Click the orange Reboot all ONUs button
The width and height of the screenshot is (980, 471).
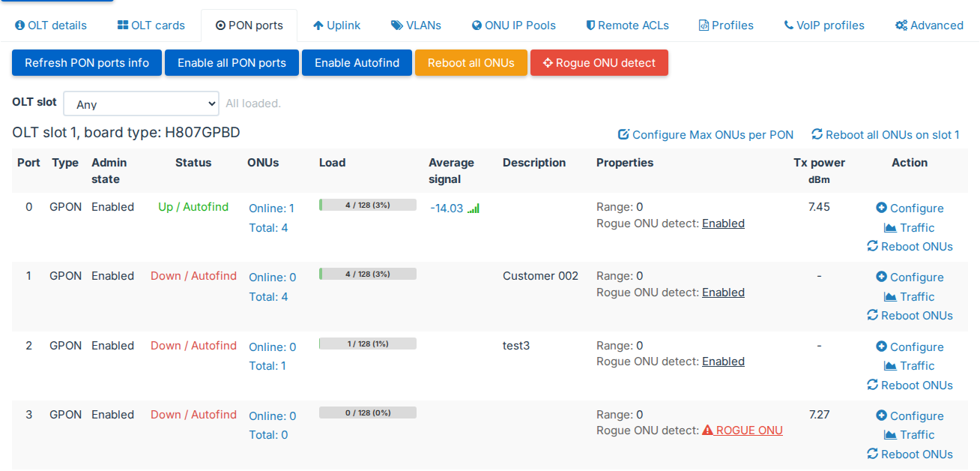pos(471,63)
